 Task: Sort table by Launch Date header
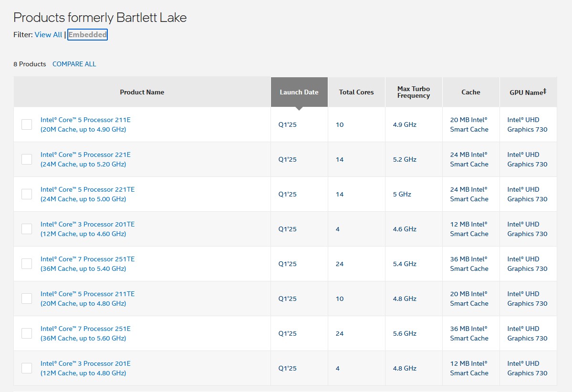point(299,92)
